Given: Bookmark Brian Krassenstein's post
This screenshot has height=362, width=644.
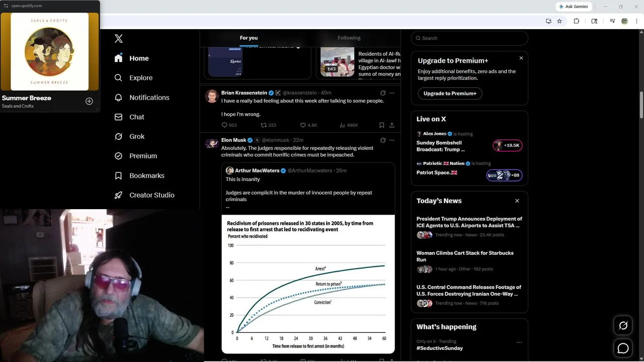Looking at the screenshot, I should [381, 125].
